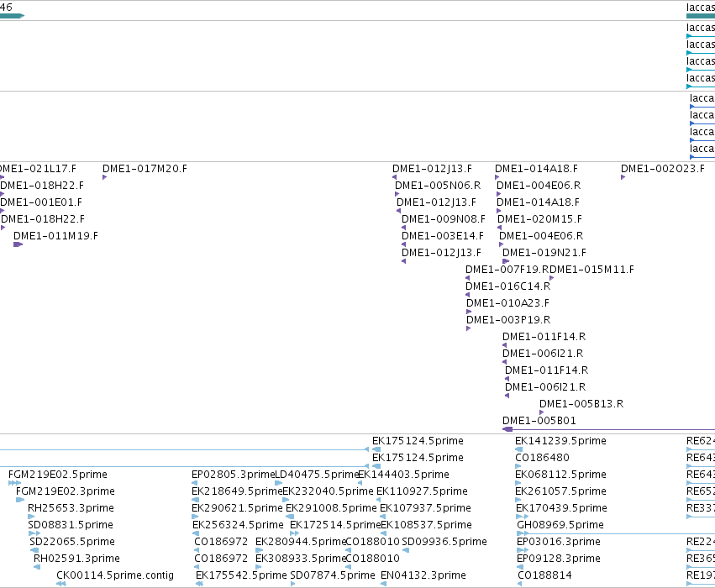715x588 pixels.
Task: Select the DME1-005N06.R feature label
Action: 438,186
